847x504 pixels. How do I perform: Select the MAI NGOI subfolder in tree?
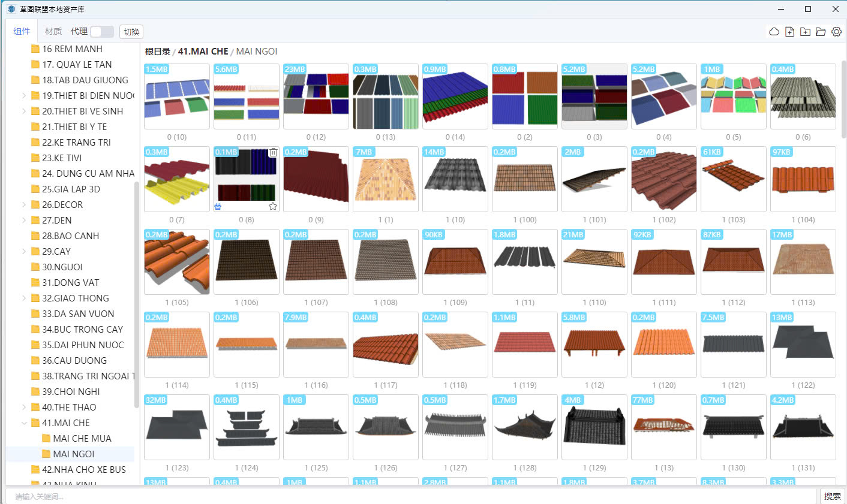coord(74,454)
